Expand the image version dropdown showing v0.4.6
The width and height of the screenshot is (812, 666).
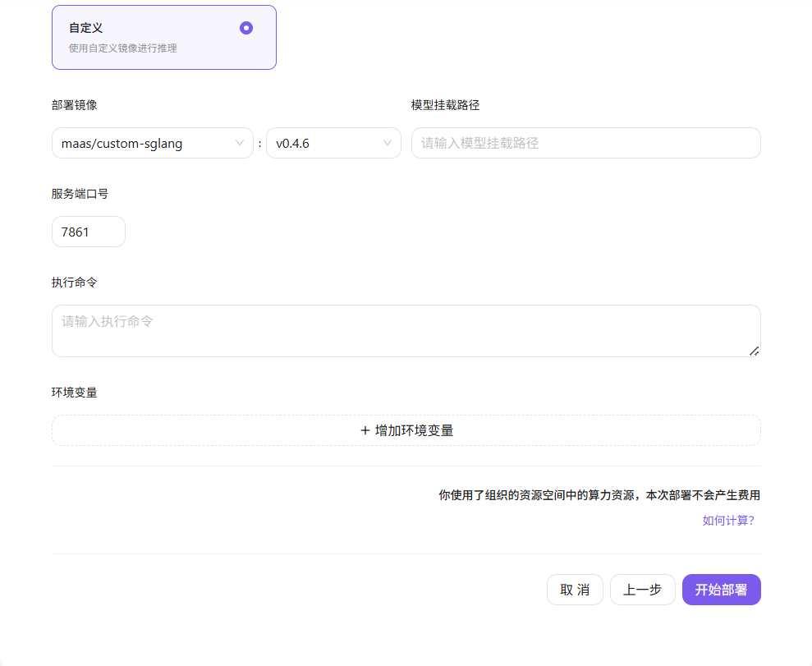click(333, 143)
